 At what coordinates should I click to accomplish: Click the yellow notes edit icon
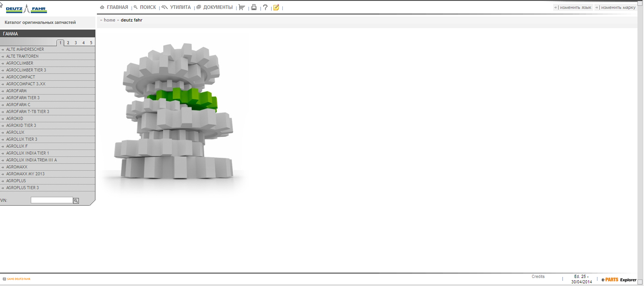(276, 7)
